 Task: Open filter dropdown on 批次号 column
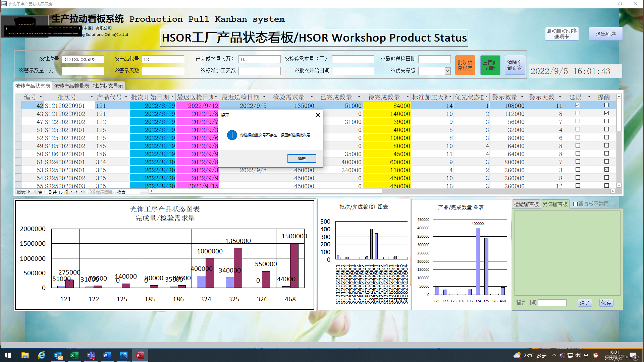point(92,97)
